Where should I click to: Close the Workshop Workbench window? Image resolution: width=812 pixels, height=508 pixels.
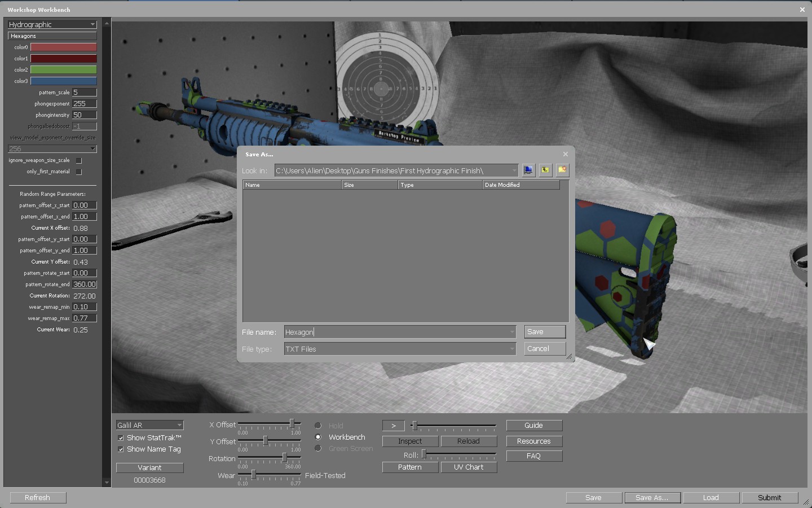point(802,10)
